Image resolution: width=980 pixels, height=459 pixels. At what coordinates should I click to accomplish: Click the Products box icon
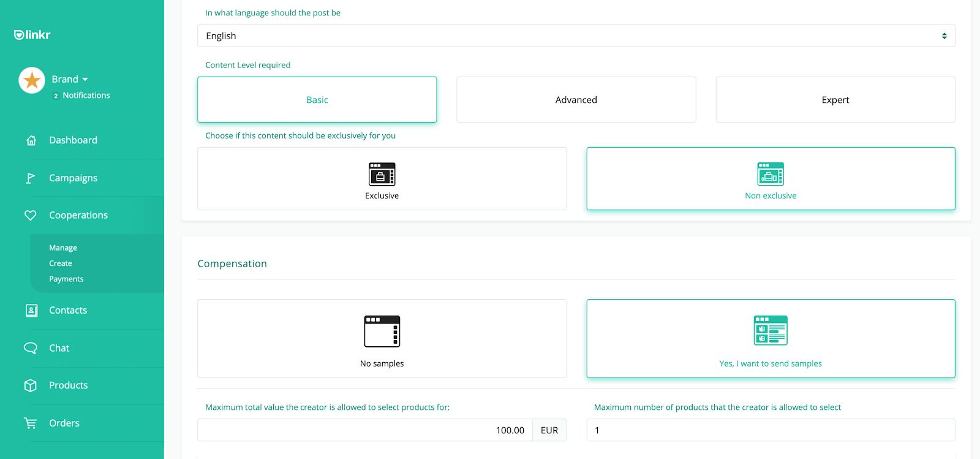(x=30, y=385)
